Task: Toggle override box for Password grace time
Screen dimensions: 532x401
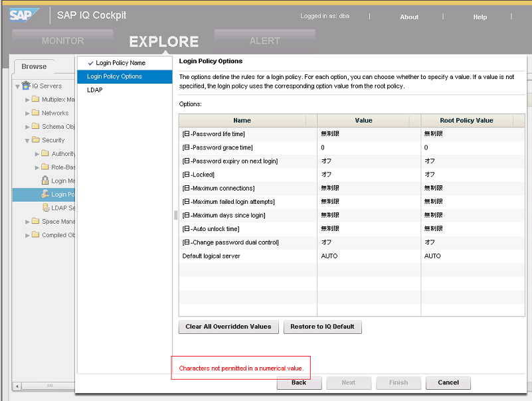Action: (x=187, y=147)
